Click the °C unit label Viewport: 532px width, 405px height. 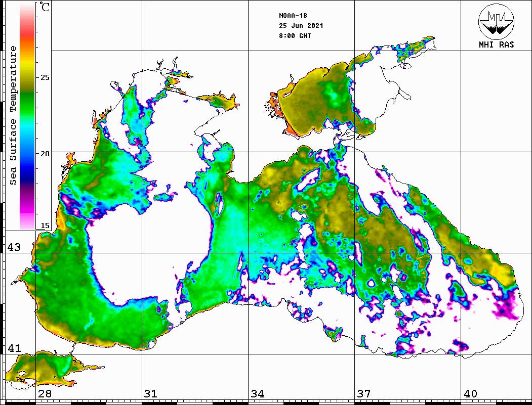pyautogui.click(x=45, y=7)
